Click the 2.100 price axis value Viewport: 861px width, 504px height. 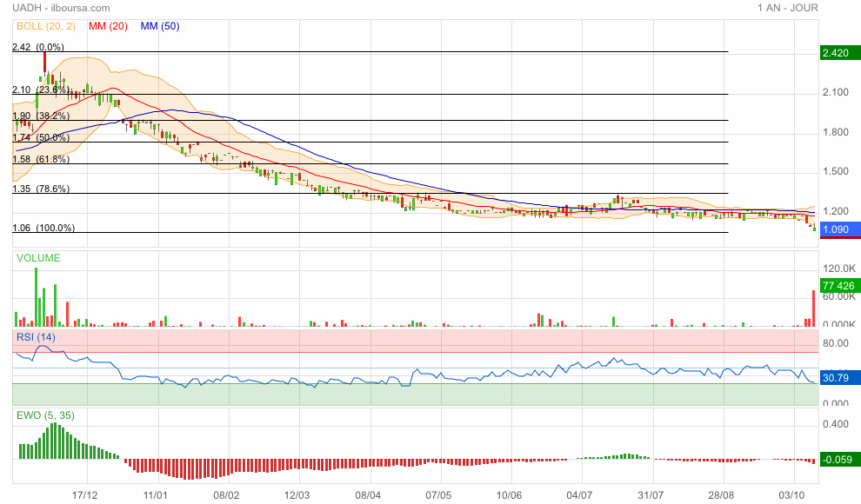coord(835,92)
